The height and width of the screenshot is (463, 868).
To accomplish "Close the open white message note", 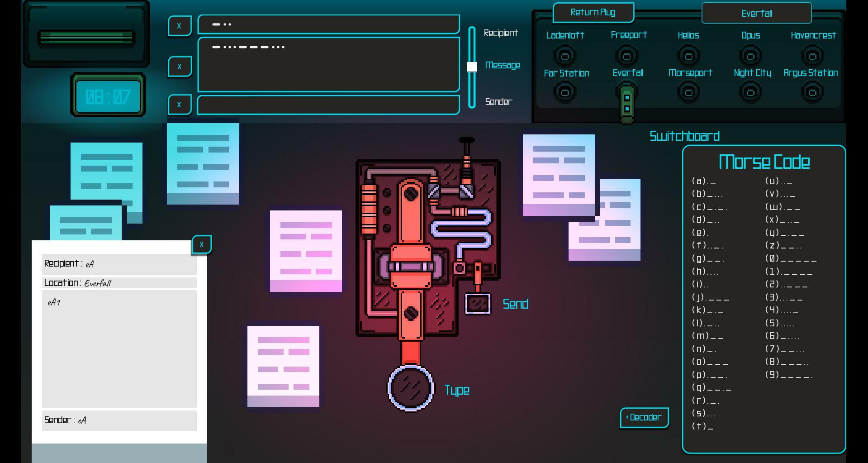I will click(x=202, y=244).
